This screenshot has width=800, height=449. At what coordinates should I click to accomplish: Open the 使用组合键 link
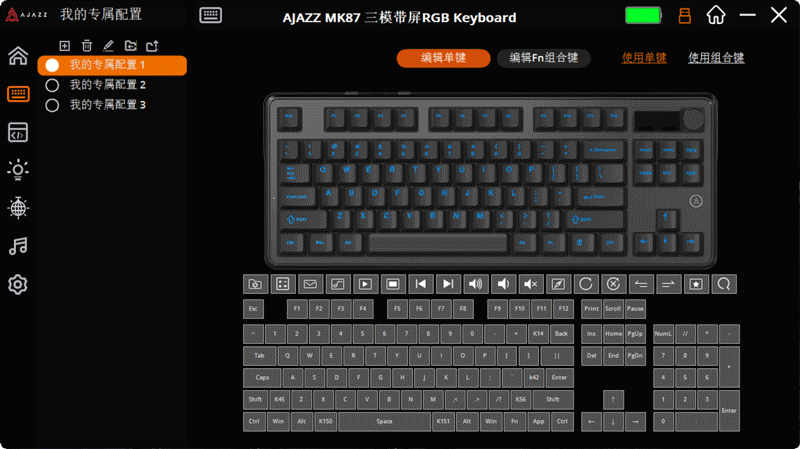click(x=716, y=58)
